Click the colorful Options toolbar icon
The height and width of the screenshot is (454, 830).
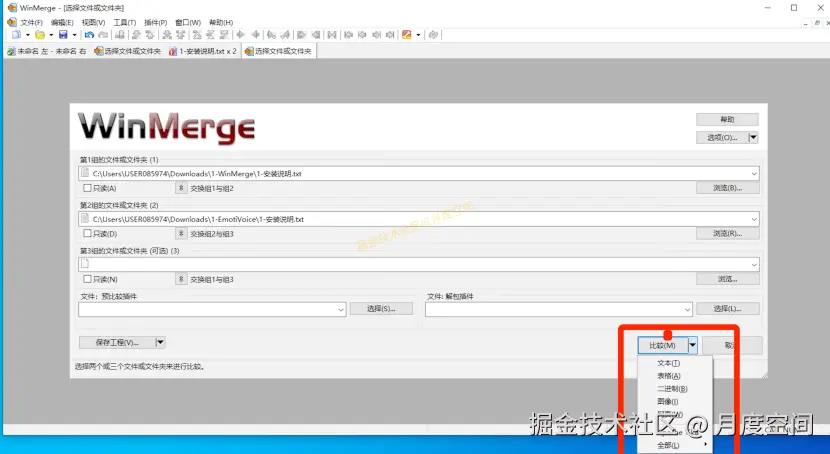coord(407,35)
